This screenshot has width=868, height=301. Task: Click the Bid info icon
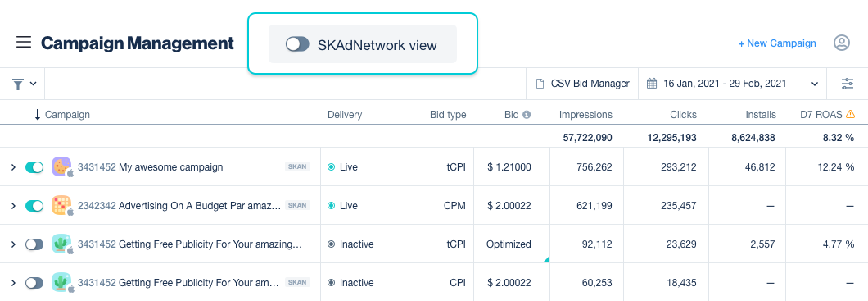coord(527,115)
